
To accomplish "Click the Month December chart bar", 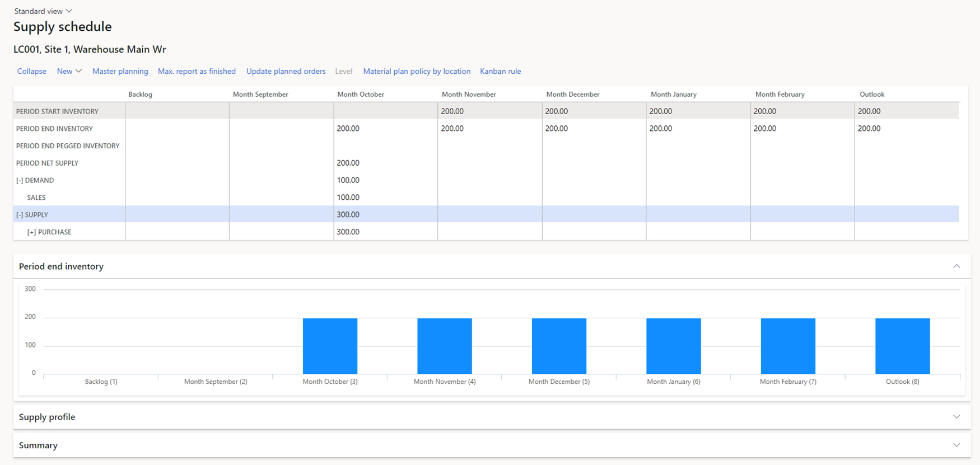I will click(x=559, y=346).
